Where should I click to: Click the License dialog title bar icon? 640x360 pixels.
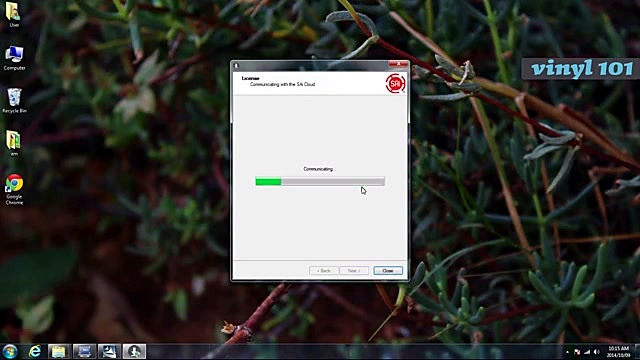point(236,65)
